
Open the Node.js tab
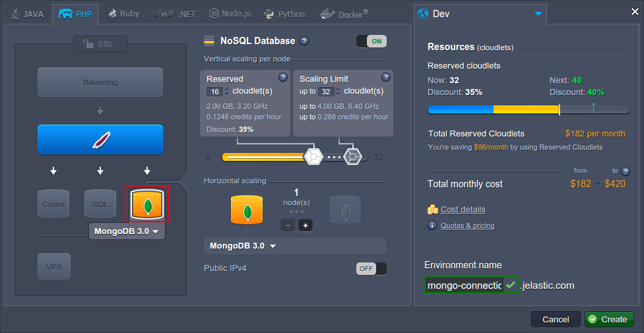230,15
